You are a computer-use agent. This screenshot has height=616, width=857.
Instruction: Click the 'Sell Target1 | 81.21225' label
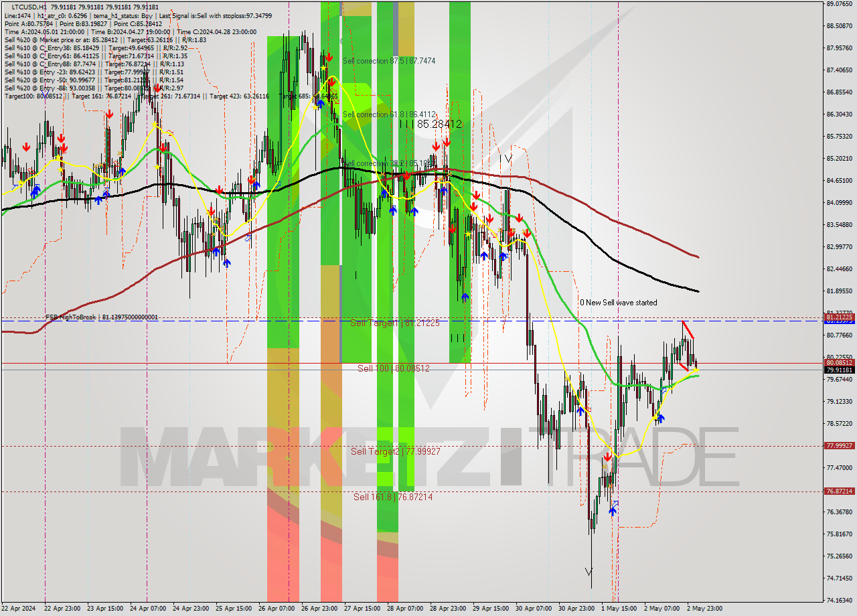[x=395, y=323]
